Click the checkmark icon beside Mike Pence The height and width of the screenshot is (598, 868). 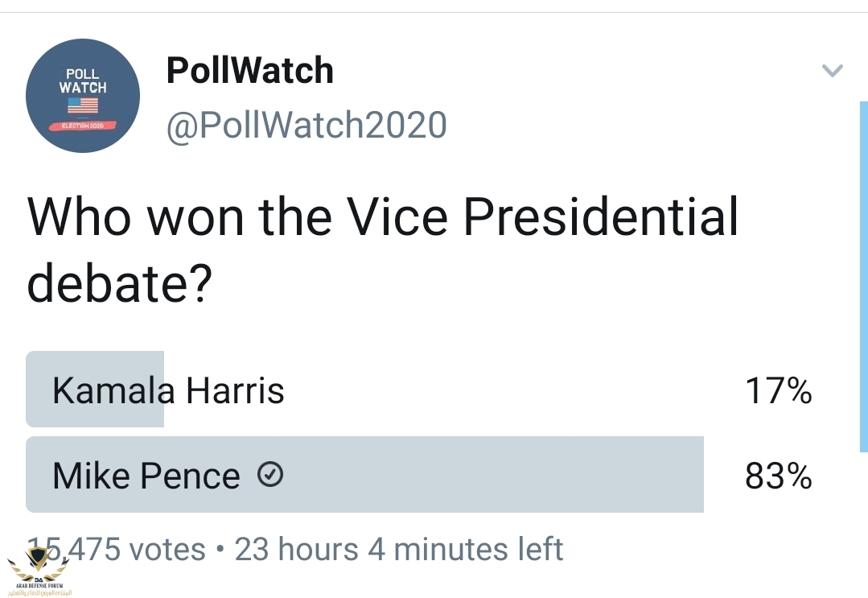click(270, 476)
